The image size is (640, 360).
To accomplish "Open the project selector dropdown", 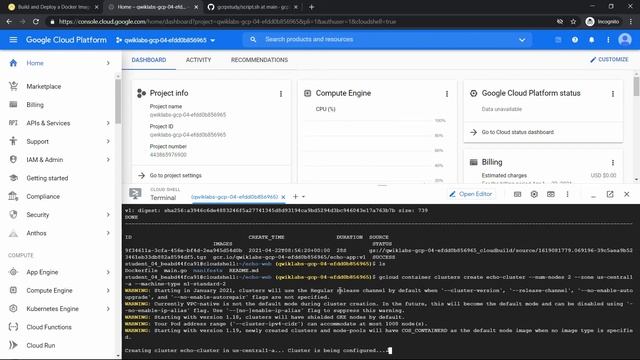I will click(x=165, y=40).
